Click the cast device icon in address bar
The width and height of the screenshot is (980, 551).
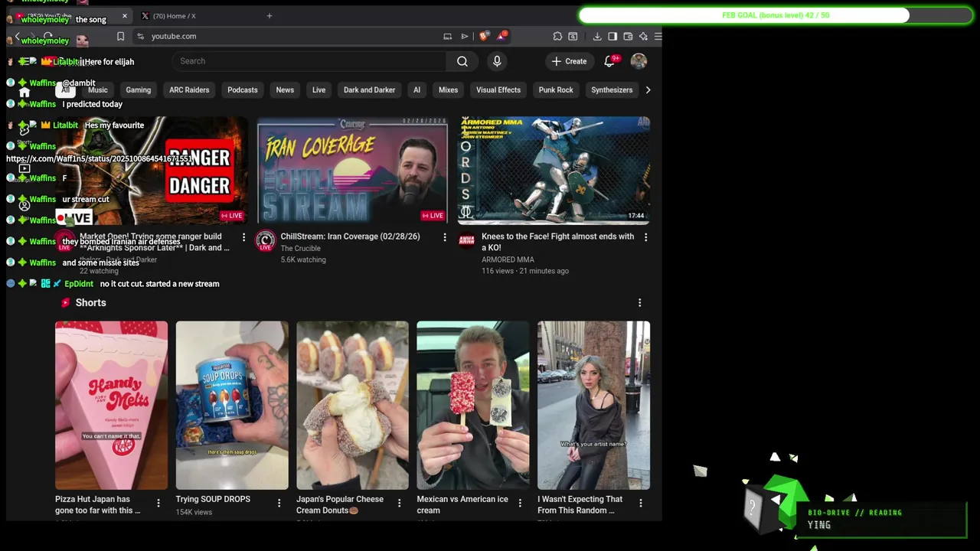click(x=447, y=36)
